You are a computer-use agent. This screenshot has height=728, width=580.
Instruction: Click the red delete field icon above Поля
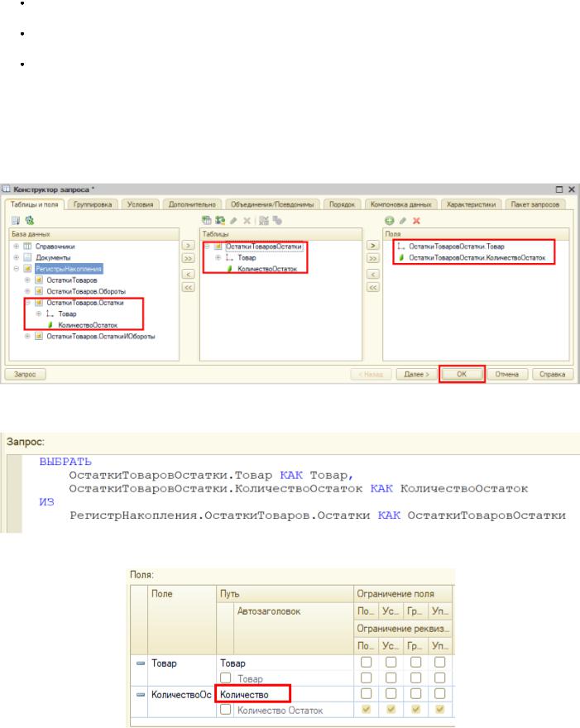coord(416,221)
